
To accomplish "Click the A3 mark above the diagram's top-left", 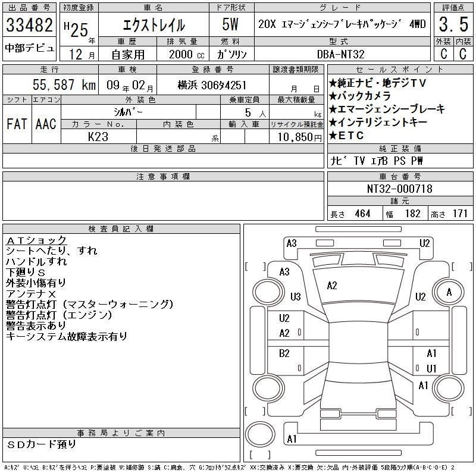I will click(x=291, y=243).
